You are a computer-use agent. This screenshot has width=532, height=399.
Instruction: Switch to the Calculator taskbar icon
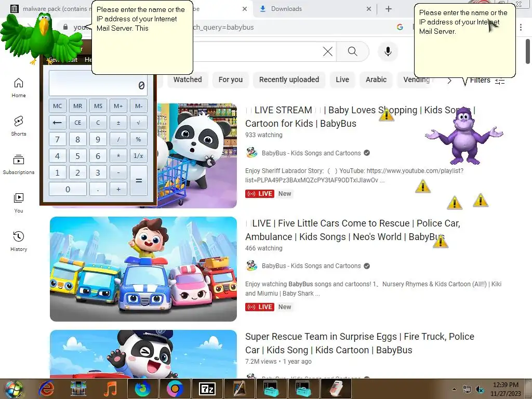[336, 389]
